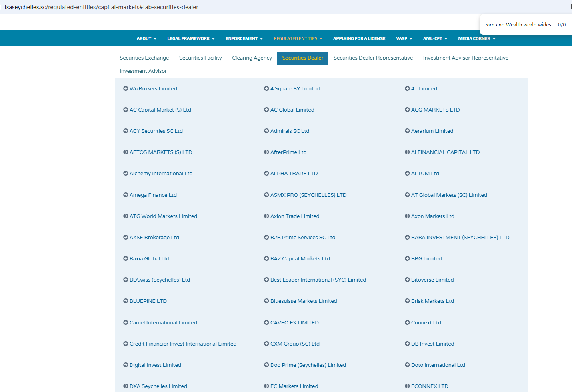Screen dimensions: 572x392
Task: Switch to the Securities Exchange tab
Action: click(144, 58)
